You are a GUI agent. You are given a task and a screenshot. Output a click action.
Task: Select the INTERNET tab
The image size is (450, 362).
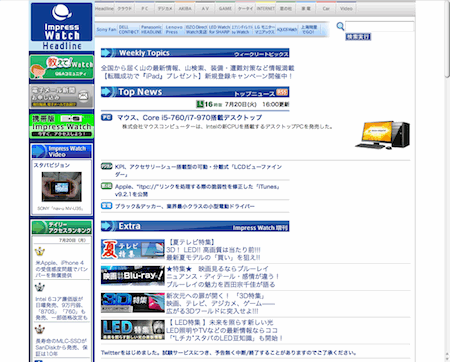(266, 8)
